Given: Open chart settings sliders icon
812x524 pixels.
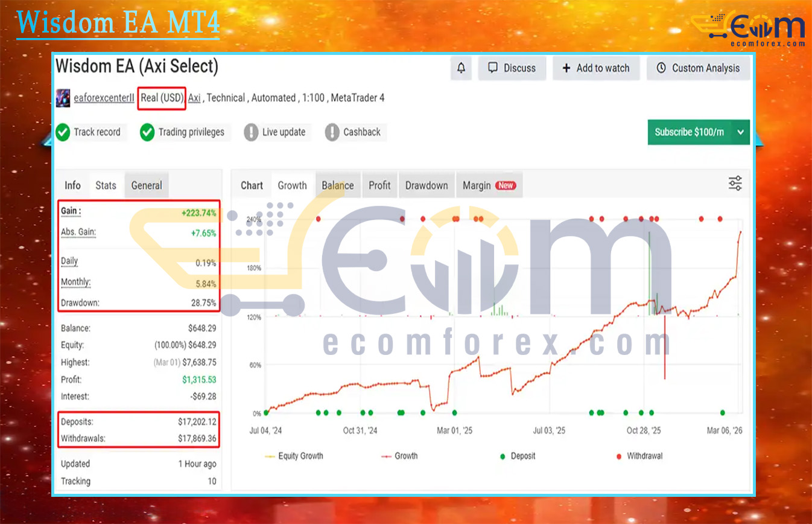Looking at the screenshot, I should coord(735,184).
